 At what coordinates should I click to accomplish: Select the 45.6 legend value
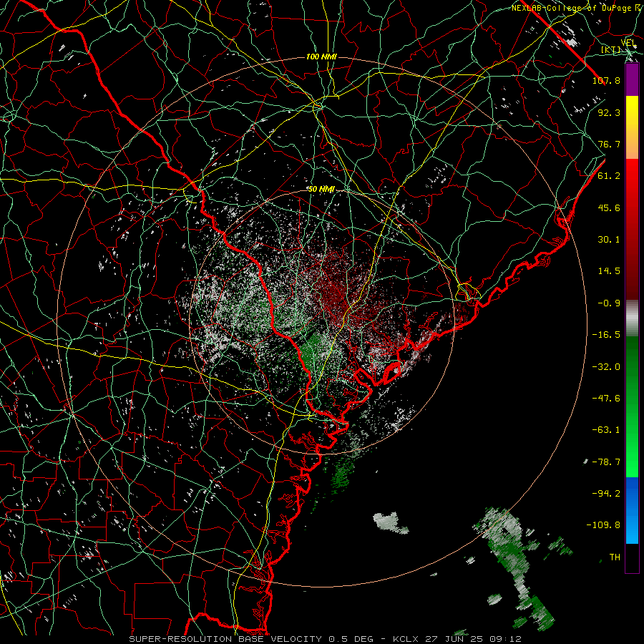click(x=609, y=208)
